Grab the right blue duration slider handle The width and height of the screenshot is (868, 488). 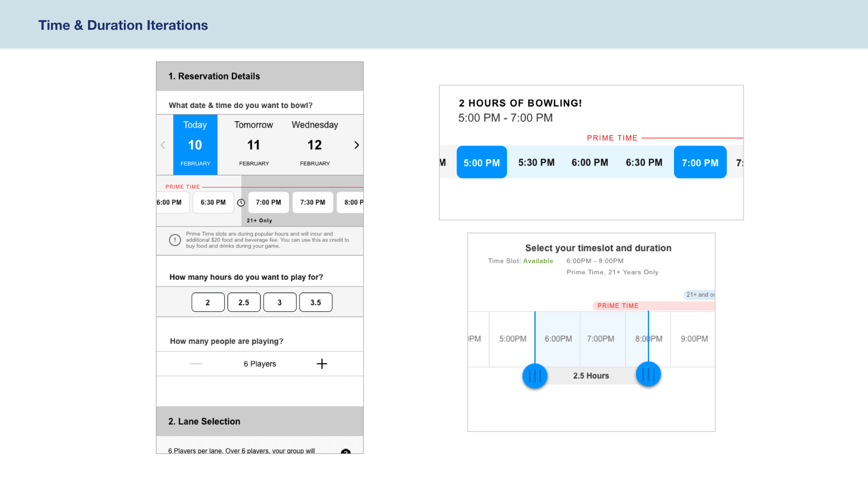click(648, 374)
